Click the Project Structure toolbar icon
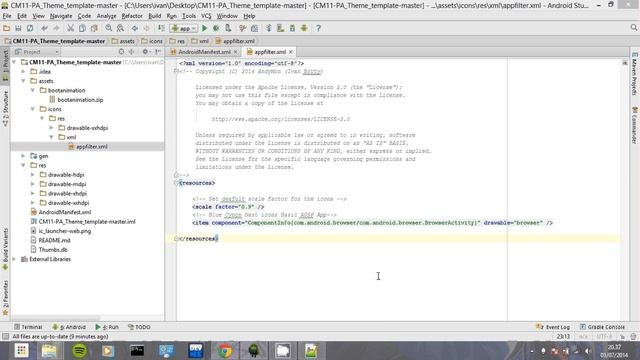The image size is (640, 360). (254, 28)
